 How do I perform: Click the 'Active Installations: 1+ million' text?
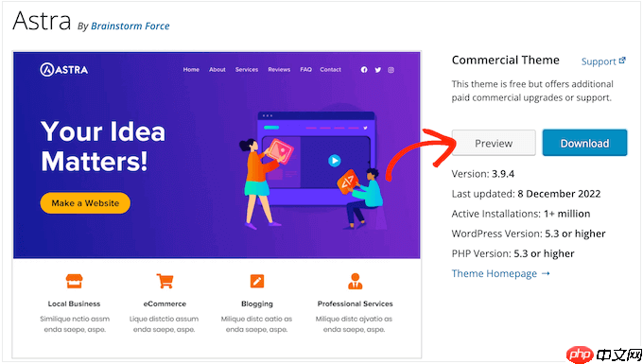pos(521,214)
